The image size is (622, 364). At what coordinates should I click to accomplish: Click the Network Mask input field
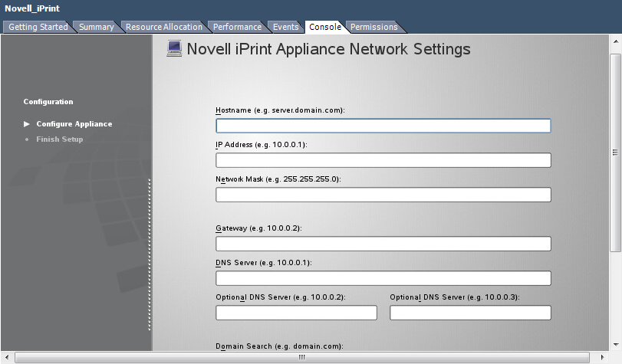point(383,195)
